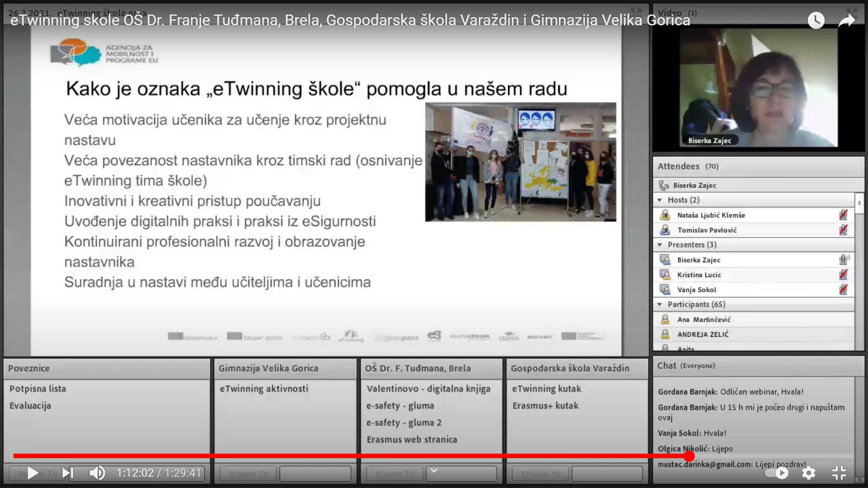Open the Potpisna lista link

click(x=38, y=389)
